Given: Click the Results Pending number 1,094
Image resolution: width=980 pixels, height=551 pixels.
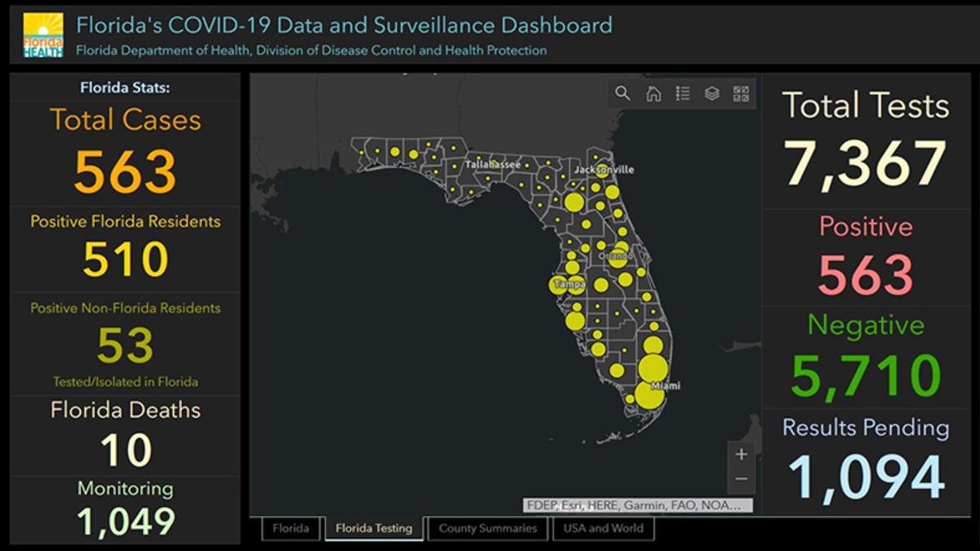Looking at the screenshot, I should click(866, 478).
